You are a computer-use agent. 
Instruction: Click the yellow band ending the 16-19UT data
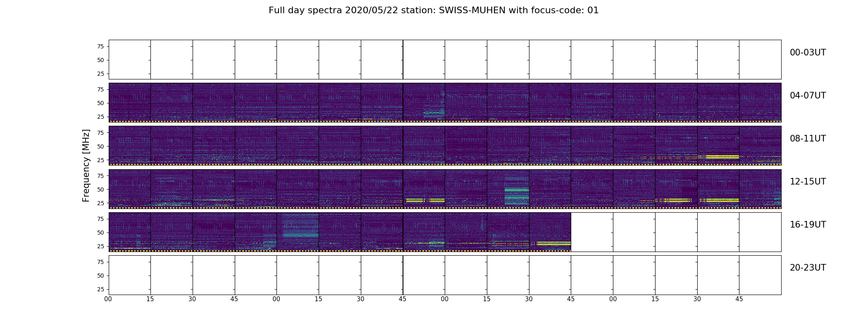tap(554, 243)
